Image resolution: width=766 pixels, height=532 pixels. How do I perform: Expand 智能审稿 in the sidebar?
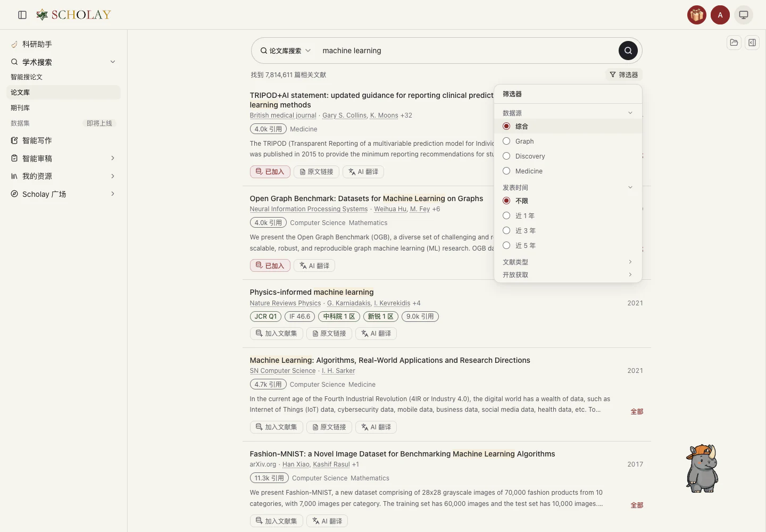click(x=113, y=158)
